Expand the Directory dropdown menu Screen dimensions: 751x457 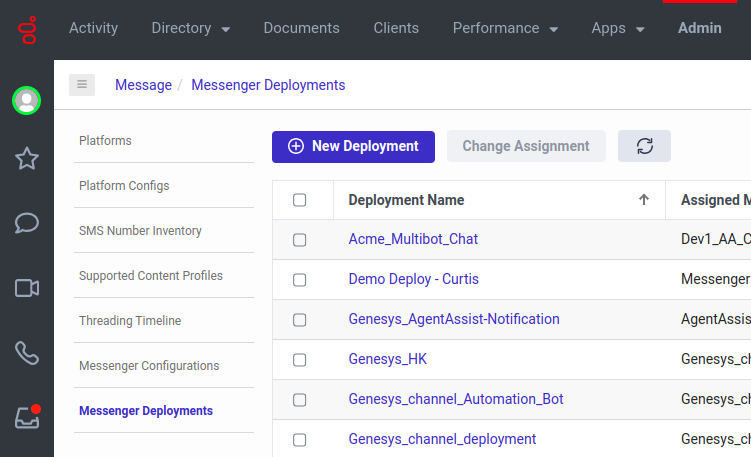(x=190, y=28)
